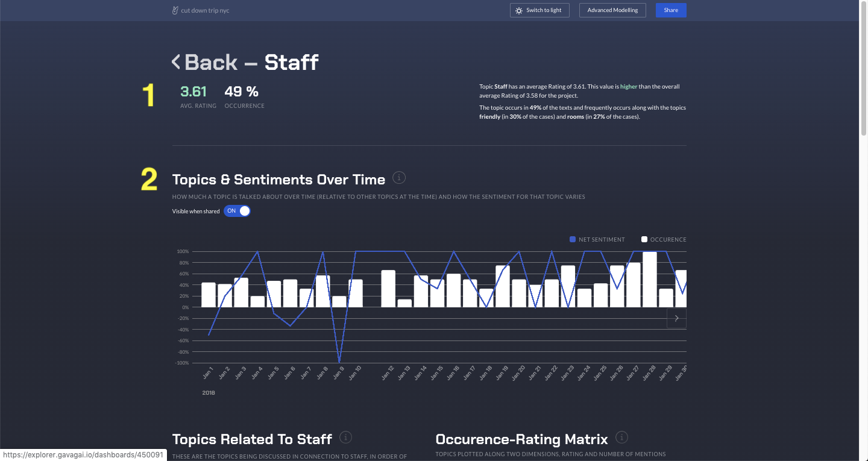
Task: Turn off the Visible when shared toggle
Action: click(x=237, y=211)
